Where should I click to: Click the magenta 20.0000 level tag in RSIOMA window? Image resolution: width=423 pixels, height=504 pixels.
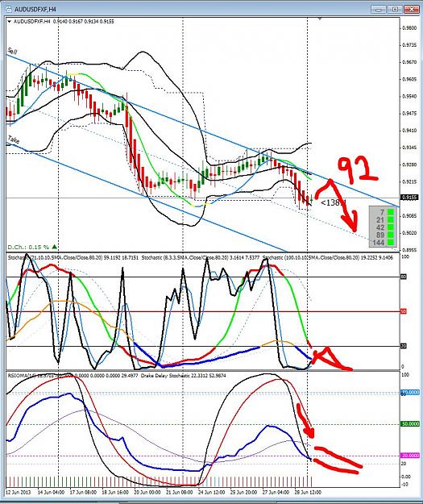pyautogui.click(x=410, y=456)
